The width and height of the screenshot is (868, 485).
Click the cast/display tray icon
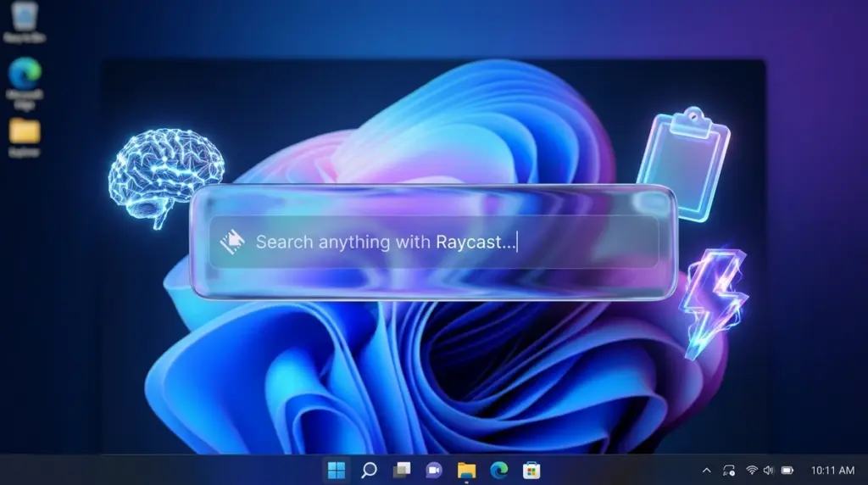tap(729, 470)
